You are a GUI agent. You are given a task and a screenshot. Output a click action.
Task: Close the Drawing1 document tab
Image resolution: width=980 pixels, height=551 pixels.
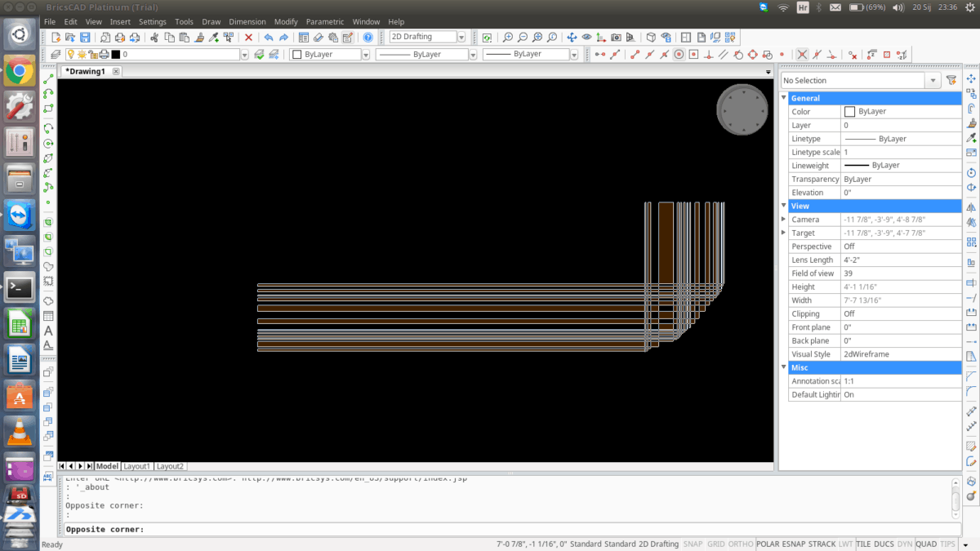pos(116,71)
